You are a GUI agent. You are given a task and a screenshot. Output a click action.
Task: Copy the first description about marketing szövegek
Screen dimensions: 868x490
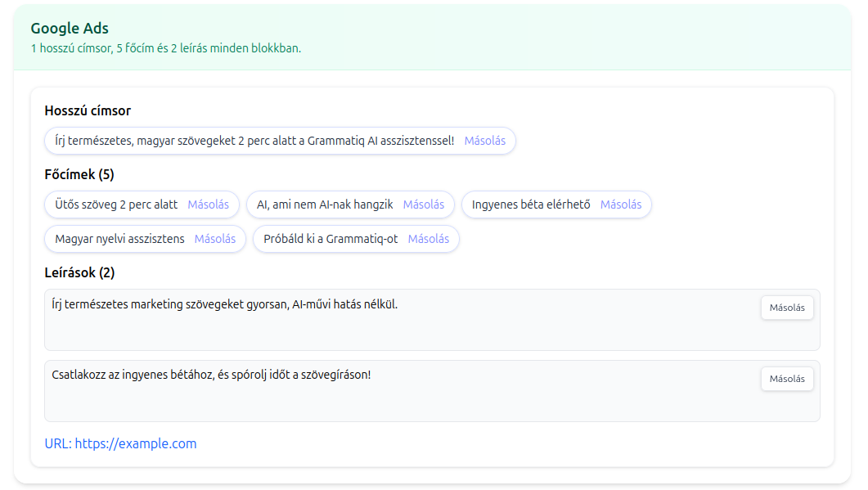[x=786, y=308]
